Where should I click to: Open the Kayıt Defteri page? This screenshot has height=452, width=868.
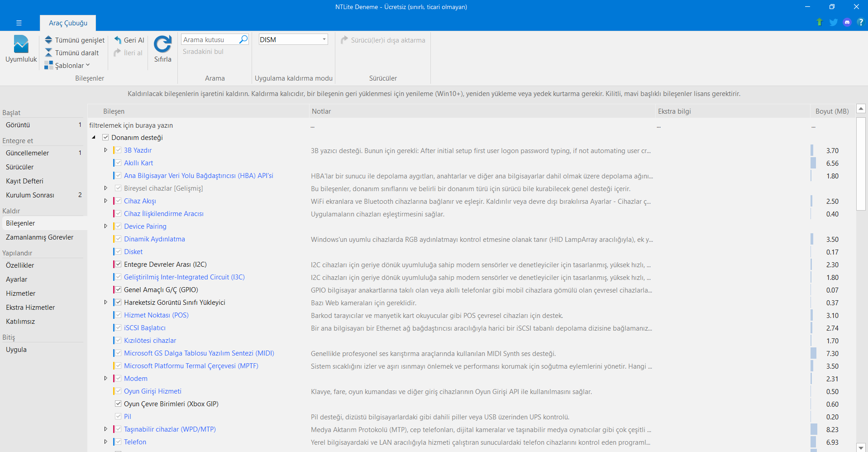click(43, 181)
